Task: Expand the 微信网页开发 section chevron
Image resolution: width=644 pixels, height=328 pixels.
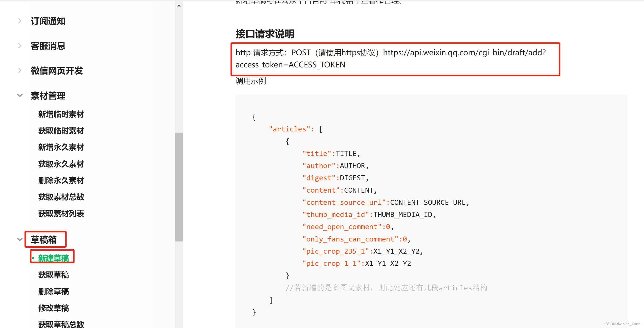Action: point(20,70)
